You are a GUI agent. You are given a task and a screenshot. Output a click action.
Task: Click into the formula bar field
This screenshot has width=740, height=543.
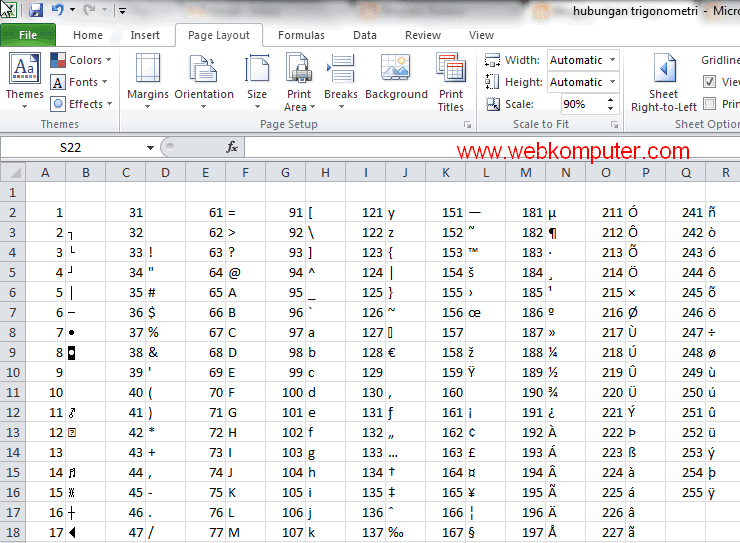pos(491,148)
